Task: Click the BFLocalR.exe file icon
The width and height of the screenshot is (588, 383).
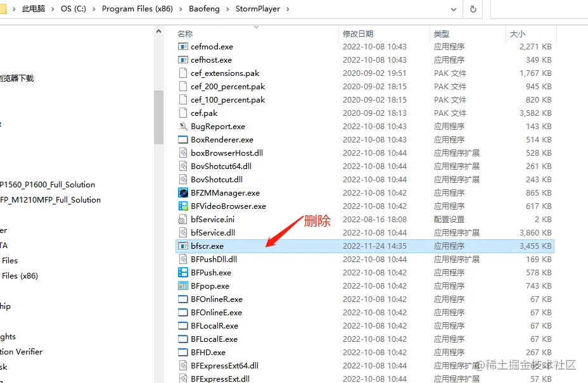Action: (183, 325)
